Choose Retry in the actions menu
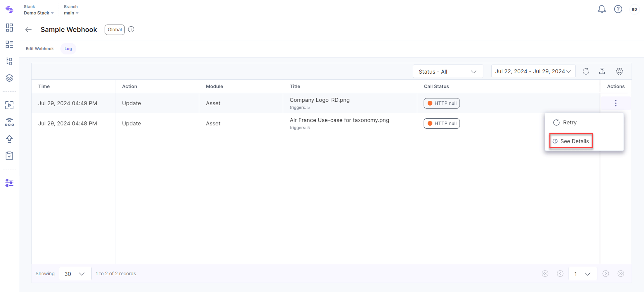 click(x=565, y=122)
